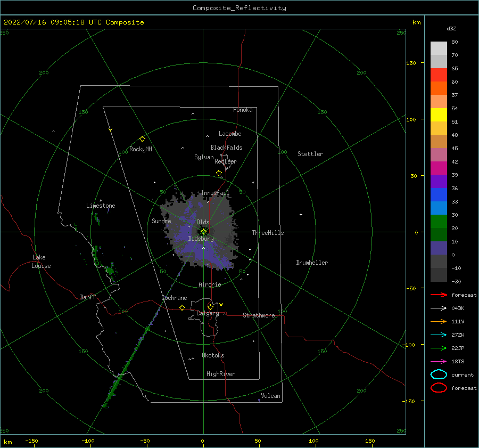The width and height of the screenshot is (479, 448).
Task: Click the purple 39-36 dBZ color swatch
Action: pos(439,182)
